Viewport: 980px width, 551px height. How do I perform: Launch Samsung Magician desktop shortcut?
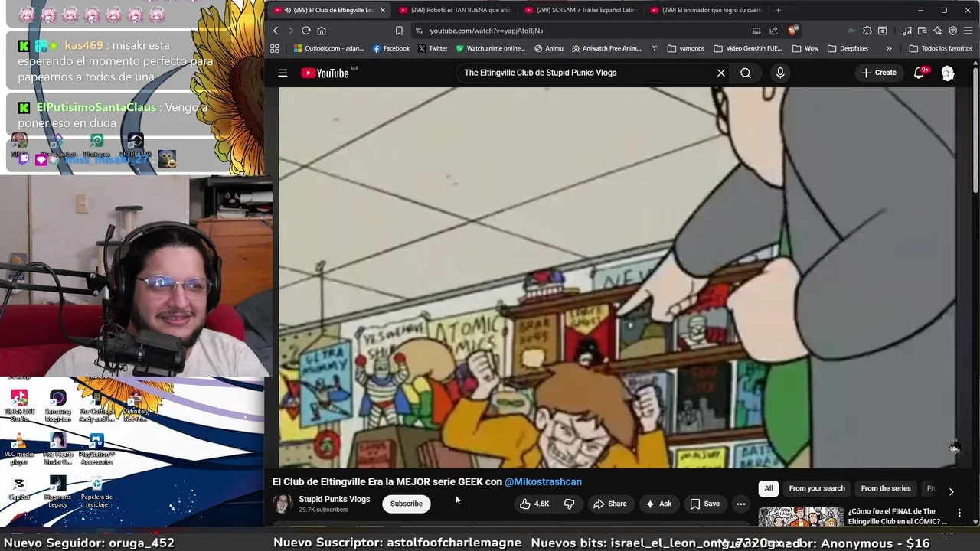click(x=57, y=406)
